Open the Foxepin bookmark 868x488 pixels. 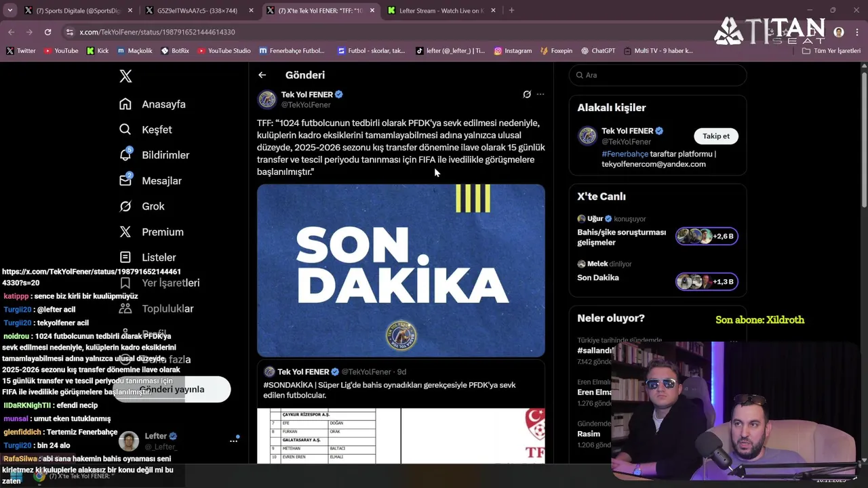(x=556, y=51)
